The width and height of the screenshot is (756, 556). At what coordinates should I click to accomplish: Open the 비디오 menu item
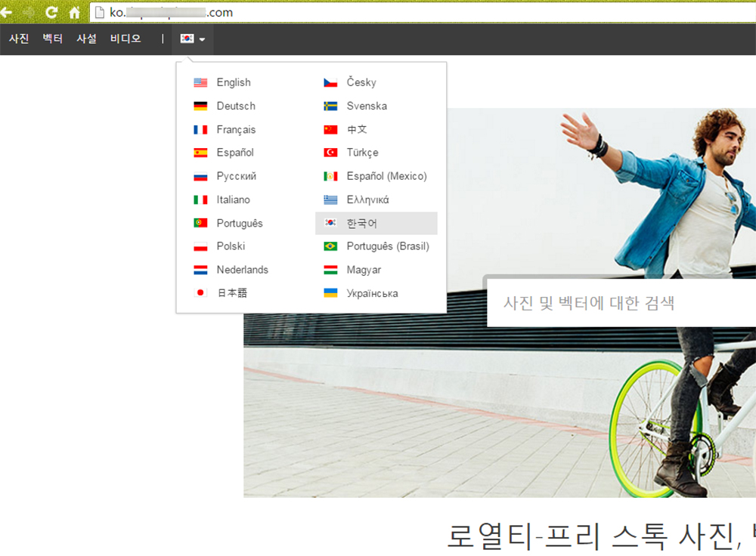[125, 39]
